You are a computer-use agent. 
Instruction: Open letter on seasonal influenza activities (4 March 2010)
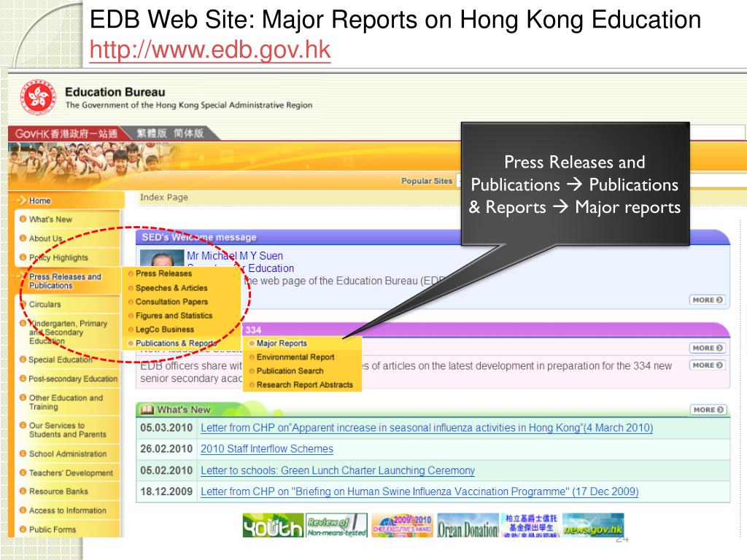(x=427, y=427)
